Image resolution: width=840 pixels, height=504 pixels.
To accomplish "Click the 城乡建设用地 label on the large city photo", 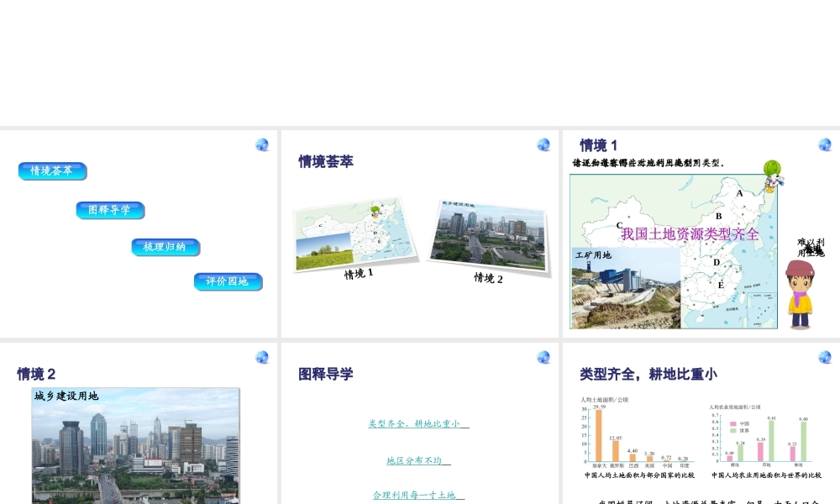I will [66, 396].
